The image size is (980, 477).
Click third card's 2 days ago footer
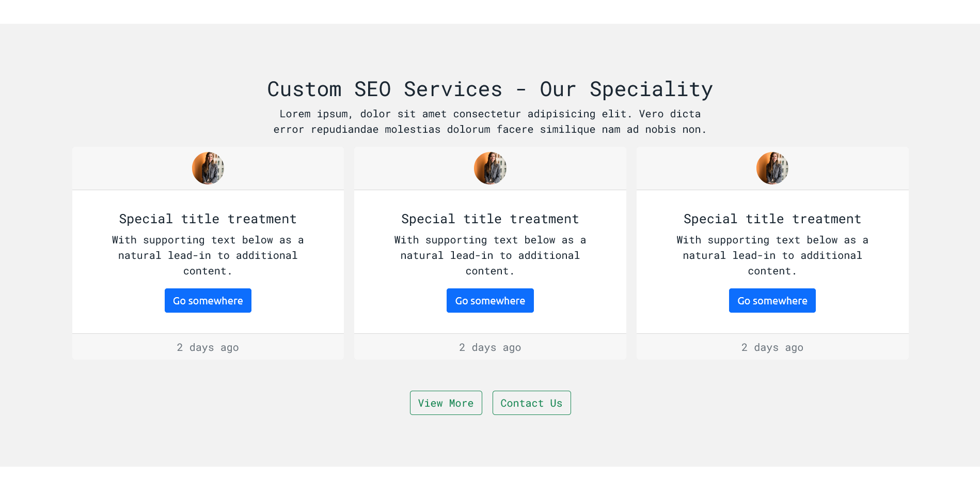772,347
